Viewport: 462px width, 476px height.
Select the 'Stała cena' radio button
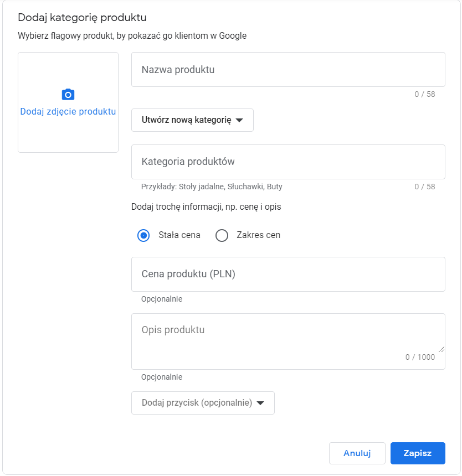coord(143,236)
